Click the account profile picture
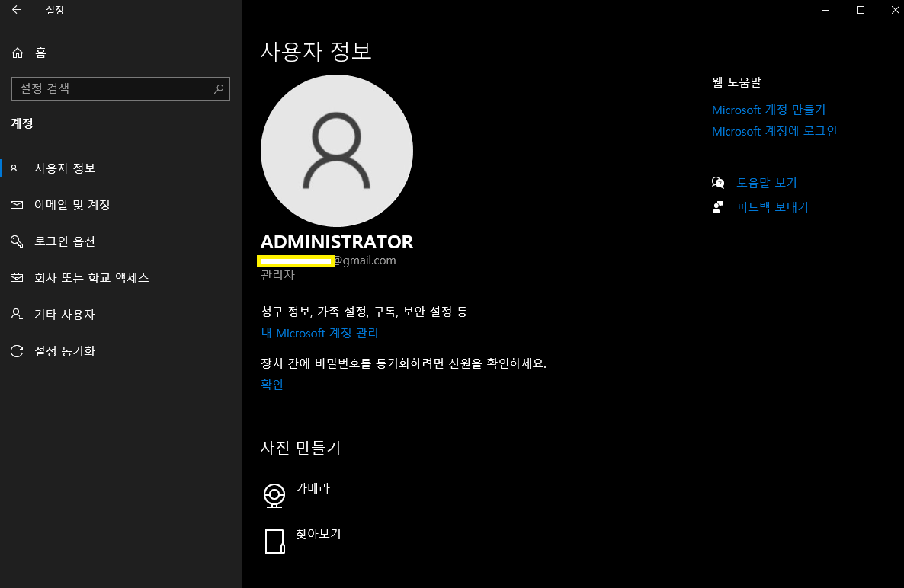The height and width of the screenshot is (588, 904). tap(337, 150)
